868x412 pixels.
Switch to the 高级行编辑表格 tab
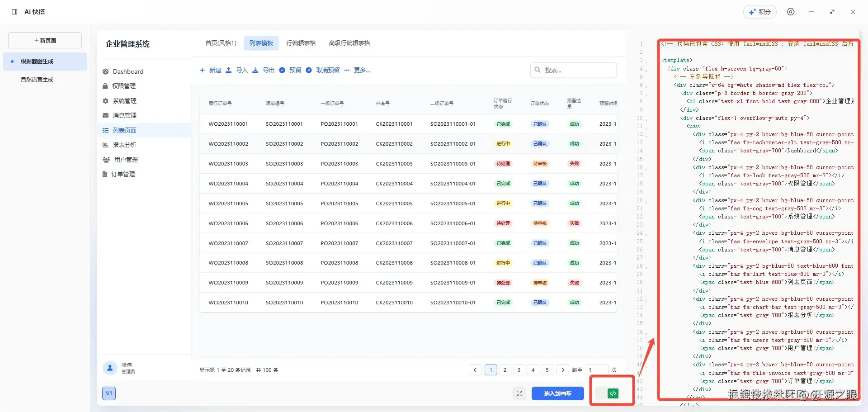(349, 43)
